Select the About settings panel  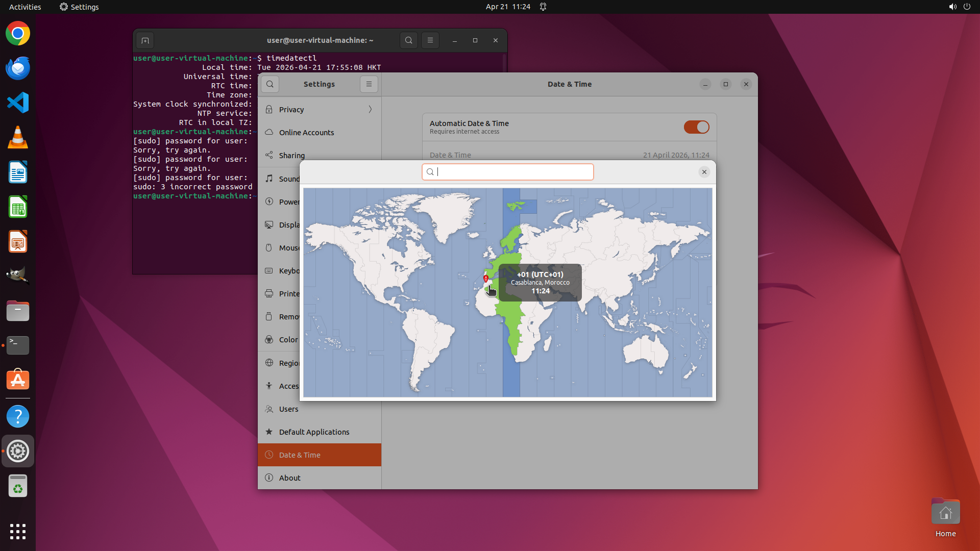(289, 478)
